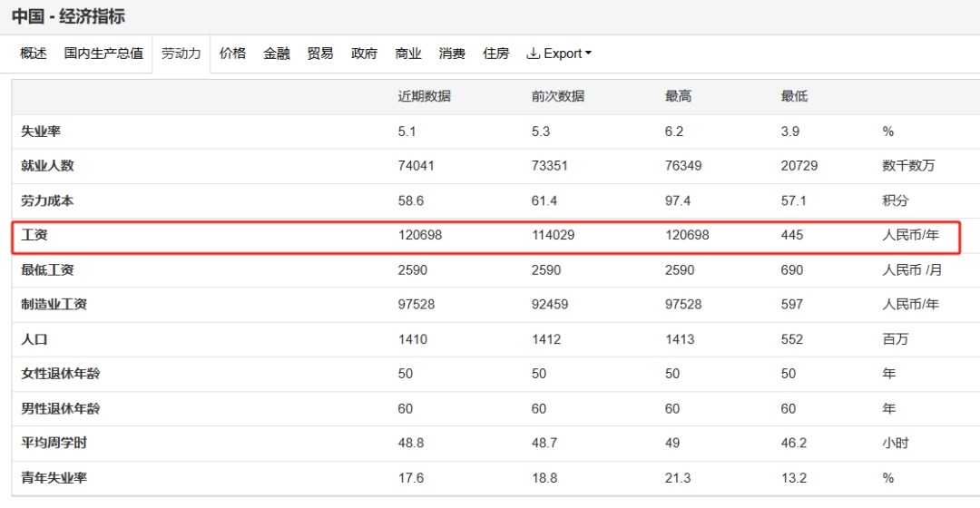
Task: Click the 劳力成本 indicator link
Action: pyautogui.click(x=47, y=200)
